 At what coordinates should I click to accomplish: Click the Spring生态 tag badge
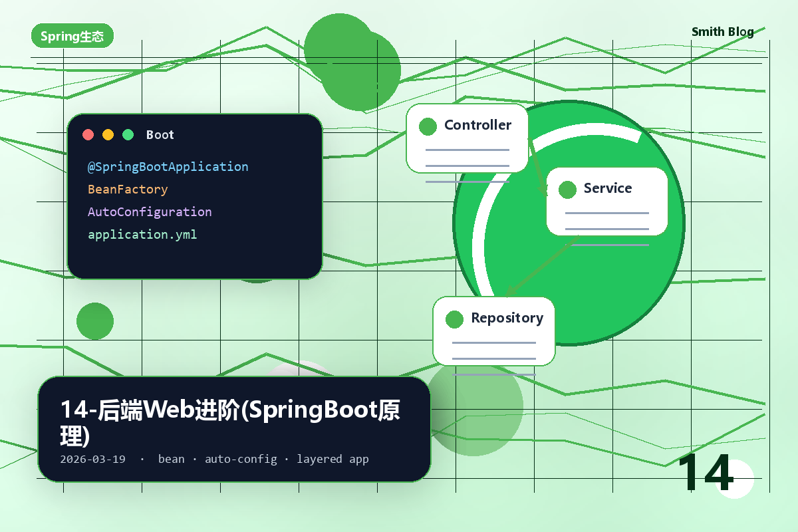(x=72, y=36)
